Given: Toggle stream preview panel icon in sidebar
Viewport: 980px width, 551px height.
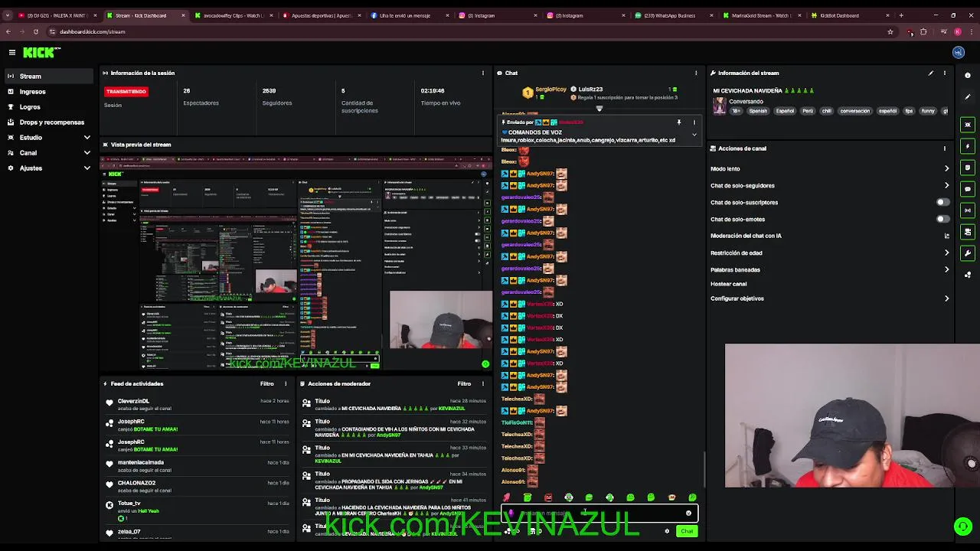Looking at the screenshot, I should pyautogui.click(x=969, y=125).
